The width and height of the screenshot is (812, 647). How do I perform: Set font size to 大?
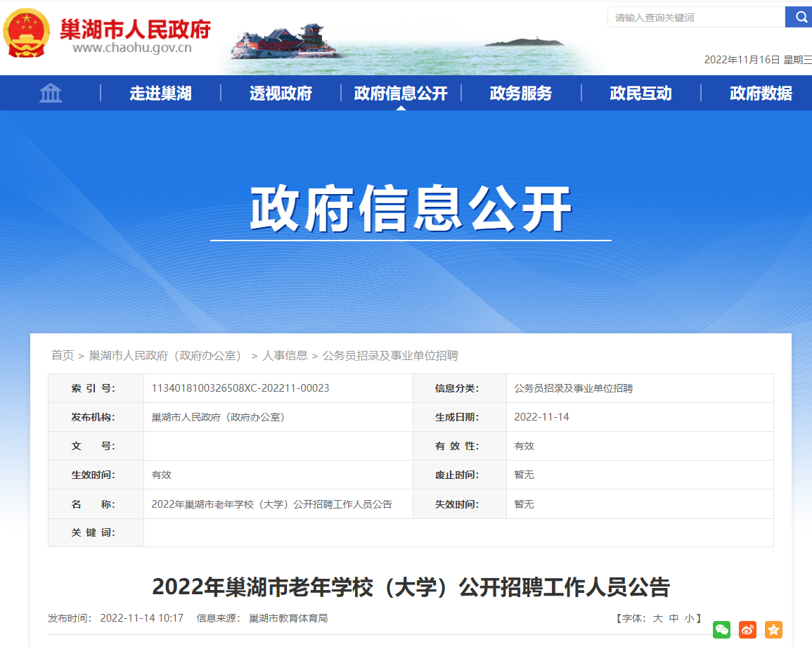click(x=657, y=618)
